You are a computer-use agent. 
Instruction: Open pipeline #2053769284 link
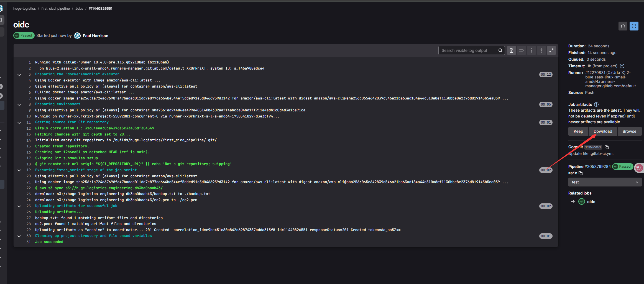click(597, 167)
